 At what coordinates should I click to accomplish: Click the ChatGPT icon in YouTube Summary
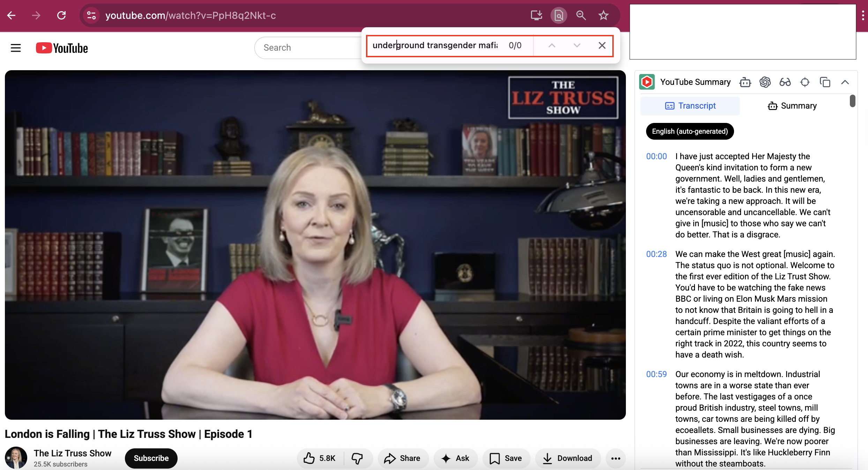tap(765, 82)
